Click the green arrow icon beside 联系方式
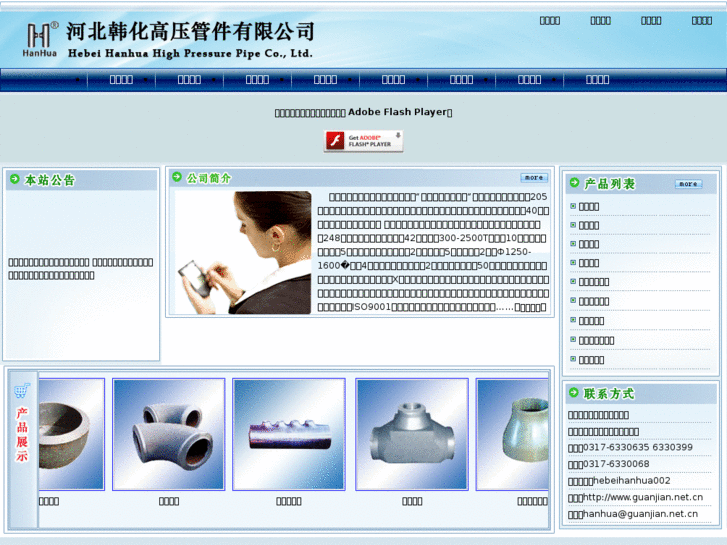727x545 pixels. pos(574,393)
